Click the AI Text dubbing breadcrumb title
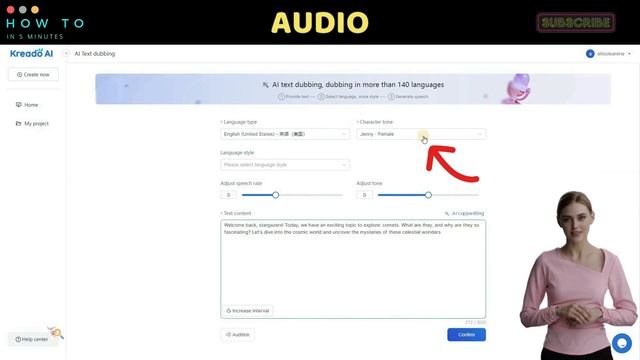 click(x=95, y=53)
